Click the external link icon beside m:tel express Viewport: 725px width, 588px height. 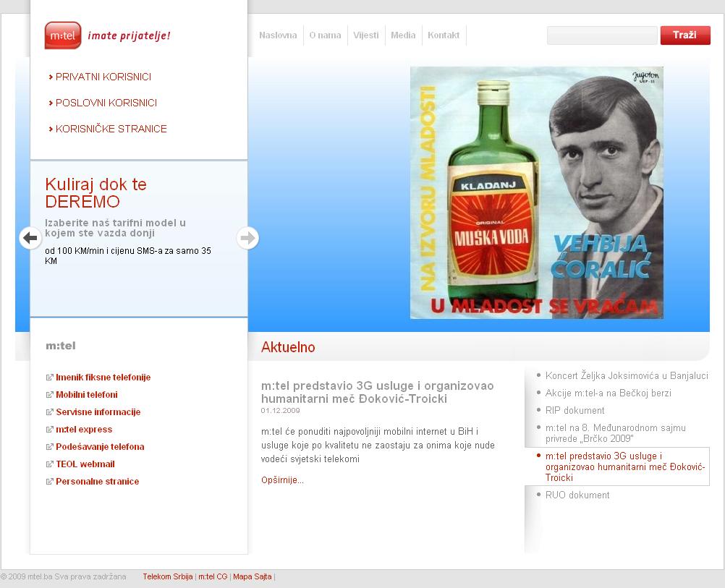[49, 430]
